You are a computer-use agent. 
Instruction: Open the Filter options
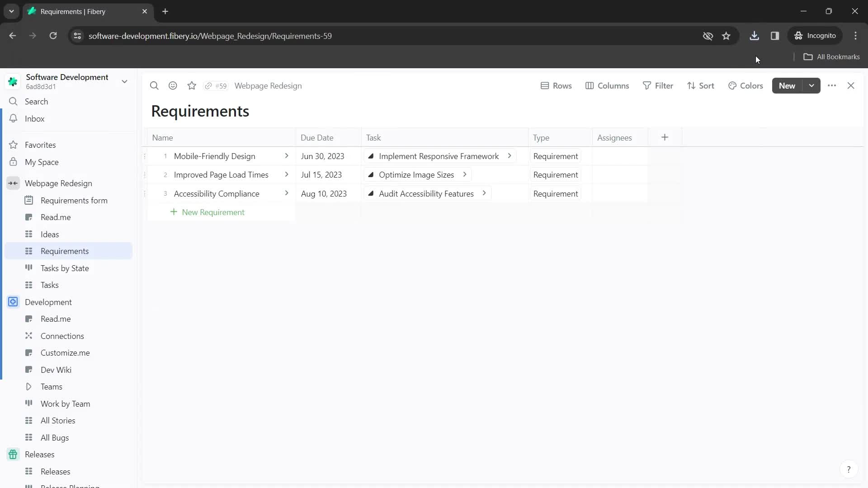point(658,86)
